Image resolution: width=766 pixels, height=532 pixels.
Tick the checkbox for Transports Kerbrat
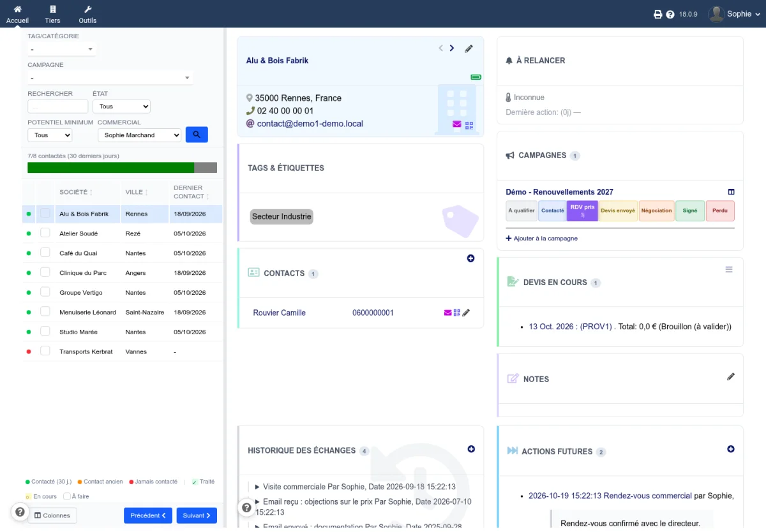[x=45, y=351]
